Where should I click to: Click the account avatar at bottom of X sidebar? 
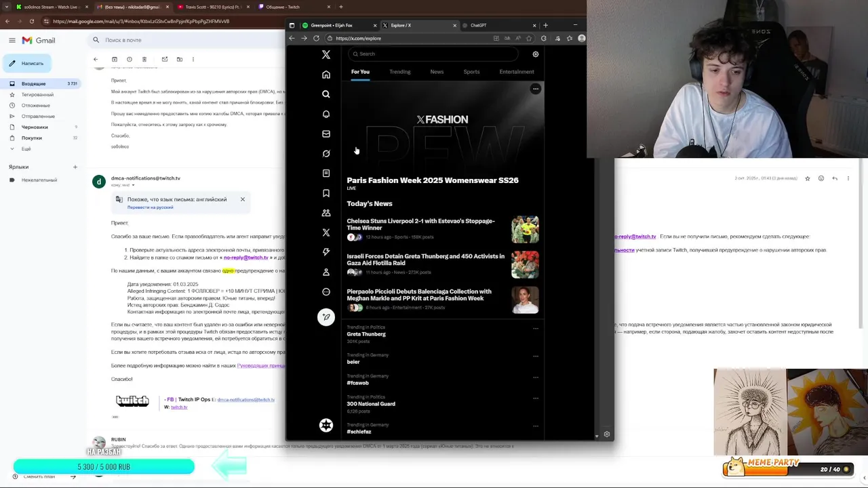326,425
